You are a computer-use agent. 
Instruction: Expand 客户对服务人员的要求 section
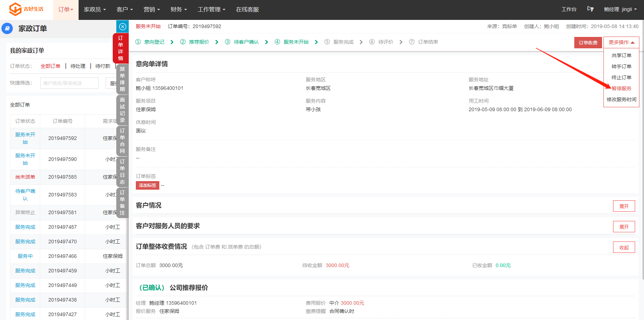(624, 227)
